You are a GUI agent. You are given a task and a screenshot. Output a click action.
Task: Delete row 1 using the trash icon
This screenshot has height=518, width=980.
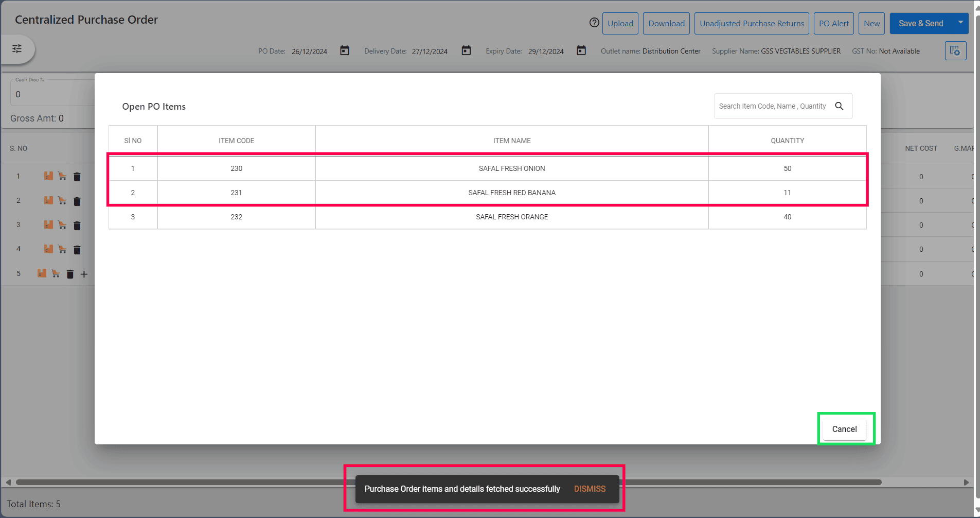tap(77, 177)
